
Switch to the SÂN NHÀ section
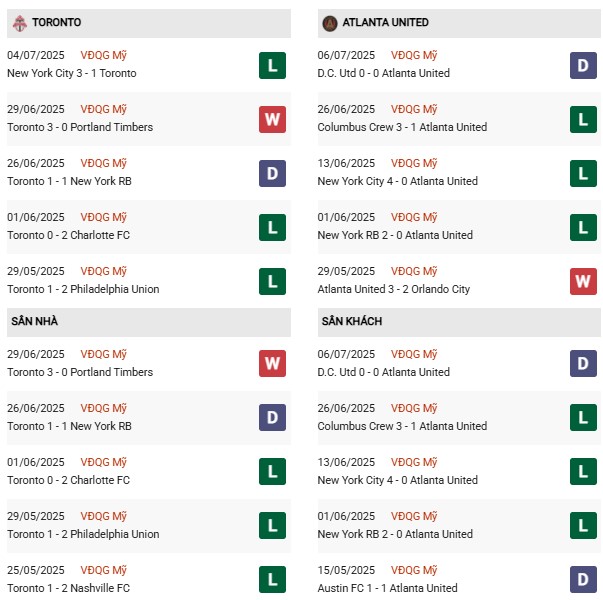(35, 322)
